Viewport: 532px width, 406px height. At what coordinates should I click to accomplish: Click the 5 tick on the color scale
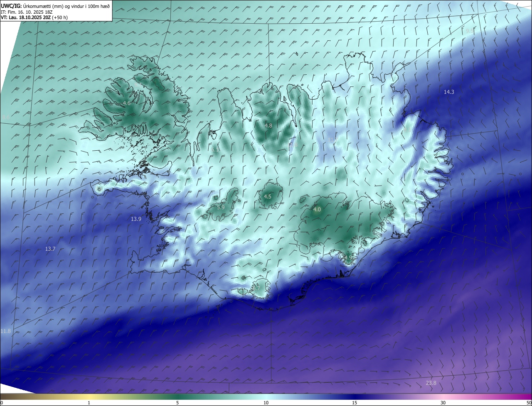[x=177, y=403]
